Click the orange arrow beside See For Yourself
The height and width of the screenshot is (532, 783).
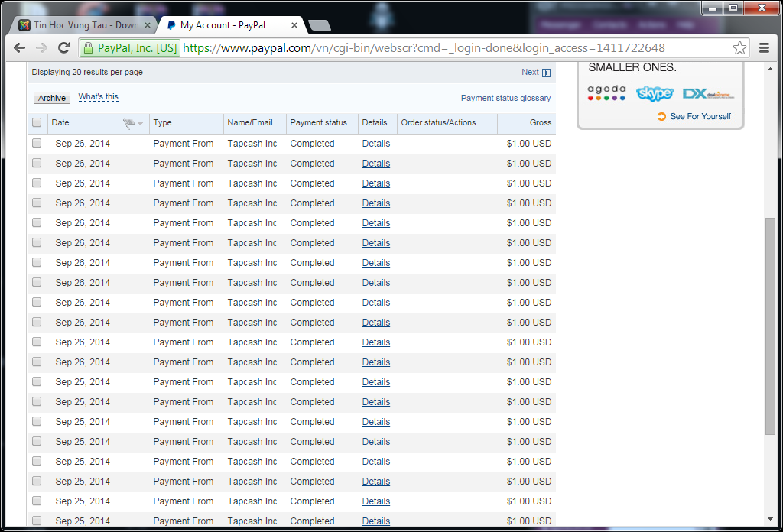pos(661,116)
